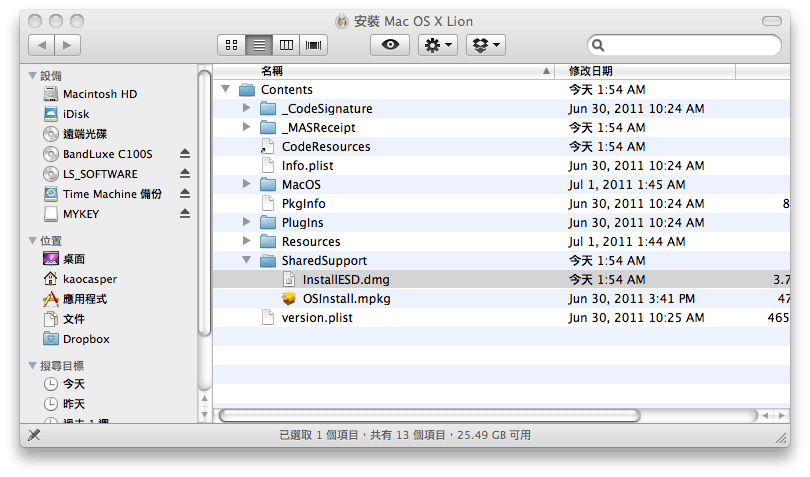Select the PlugIns folder icon

268,223
